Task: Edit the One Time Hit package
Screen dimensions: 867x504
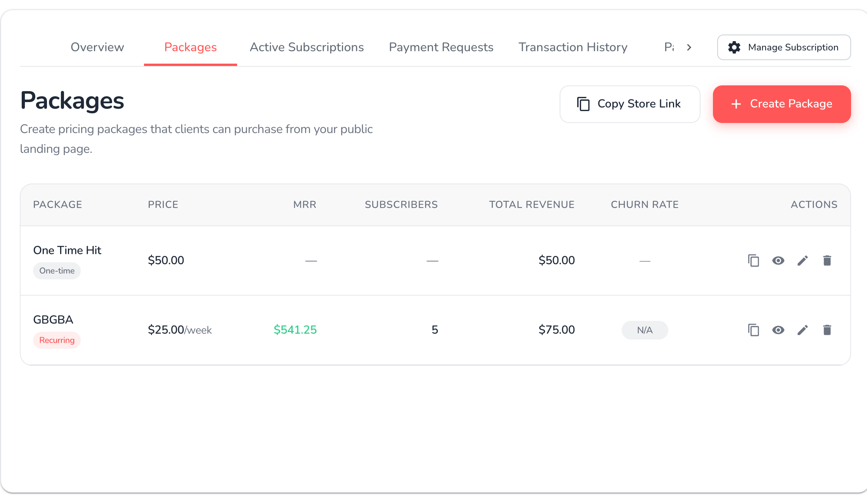Action: [x=803, y=260]
